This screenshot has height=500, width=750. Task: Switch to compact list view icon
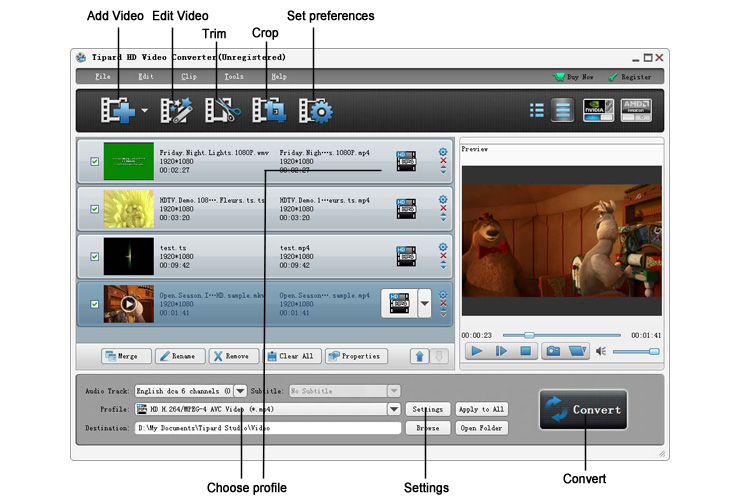tap(537, 110)
